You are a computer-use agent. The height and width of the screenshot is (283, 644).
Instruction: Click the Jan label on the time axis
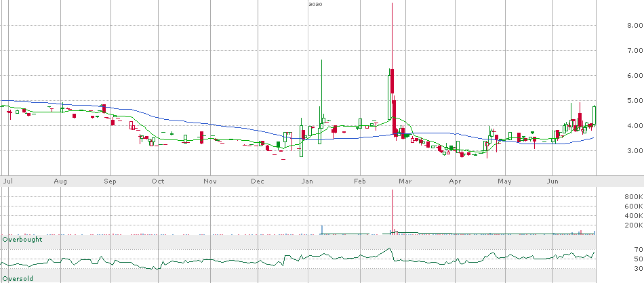click(x=308, y=181)
